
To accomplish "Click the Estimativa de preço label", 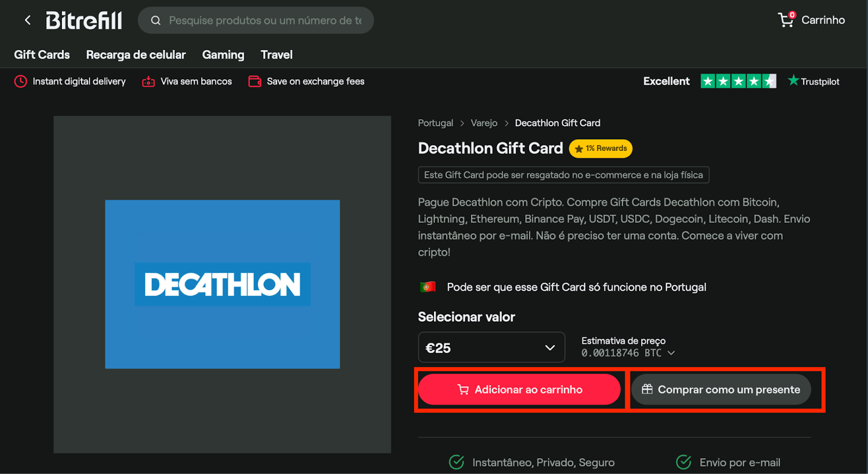I will pyautogui.click(x=623, y=341).
